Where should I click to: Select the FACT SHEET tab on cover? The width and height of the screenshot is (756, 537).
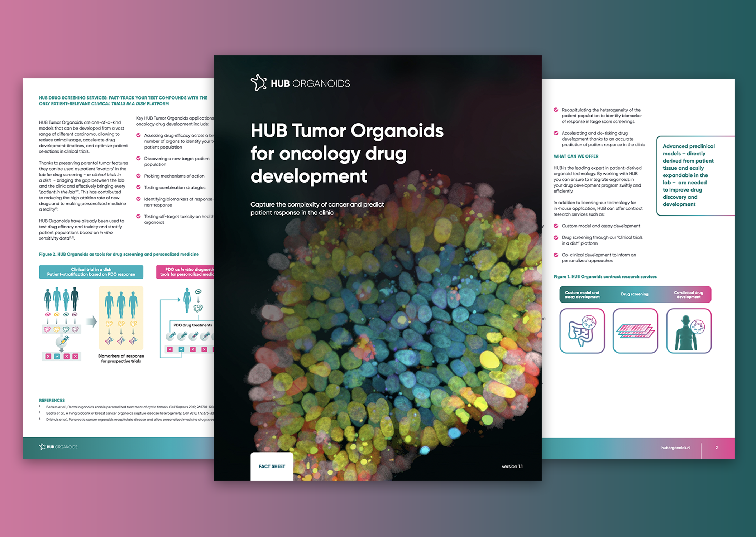pyautogui.click(x=272, y=466)
